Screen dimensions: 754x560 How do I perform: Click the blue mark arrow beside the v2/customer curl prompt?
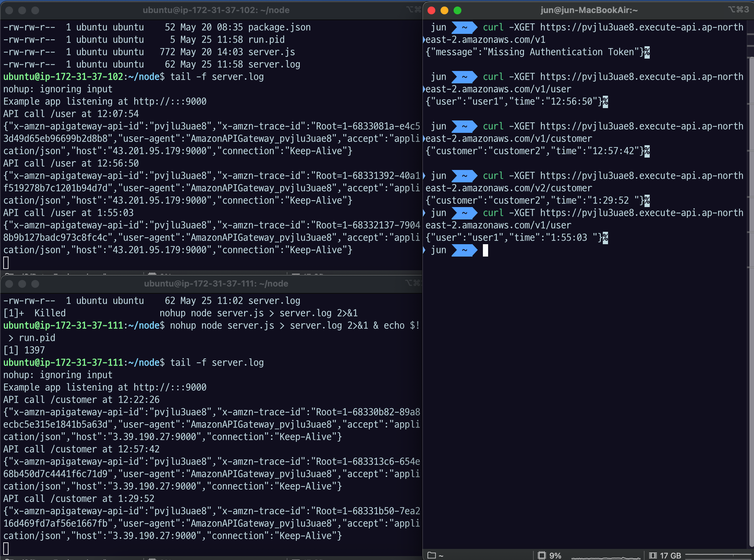pos(424,175)
